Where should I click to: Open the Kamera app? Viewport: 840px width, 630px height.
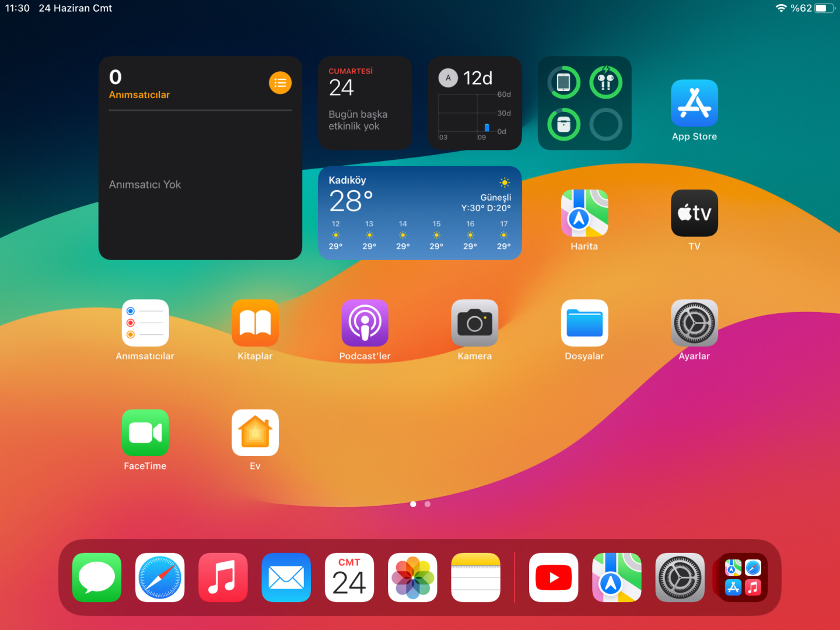point(475,323)
